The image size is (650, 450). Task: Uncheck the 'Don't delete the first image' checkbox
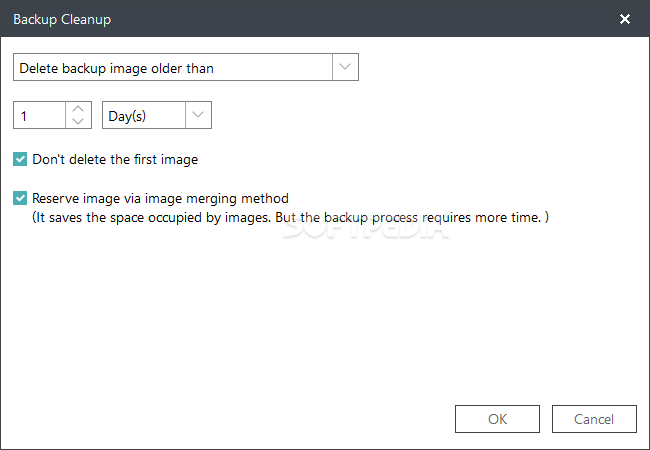(x=20, y=158)
